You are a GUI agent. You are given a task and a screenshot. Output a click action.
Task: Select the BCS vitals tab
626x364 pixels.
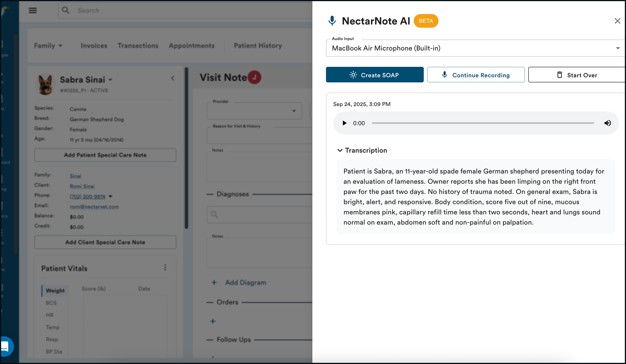(x=51, y=303)
